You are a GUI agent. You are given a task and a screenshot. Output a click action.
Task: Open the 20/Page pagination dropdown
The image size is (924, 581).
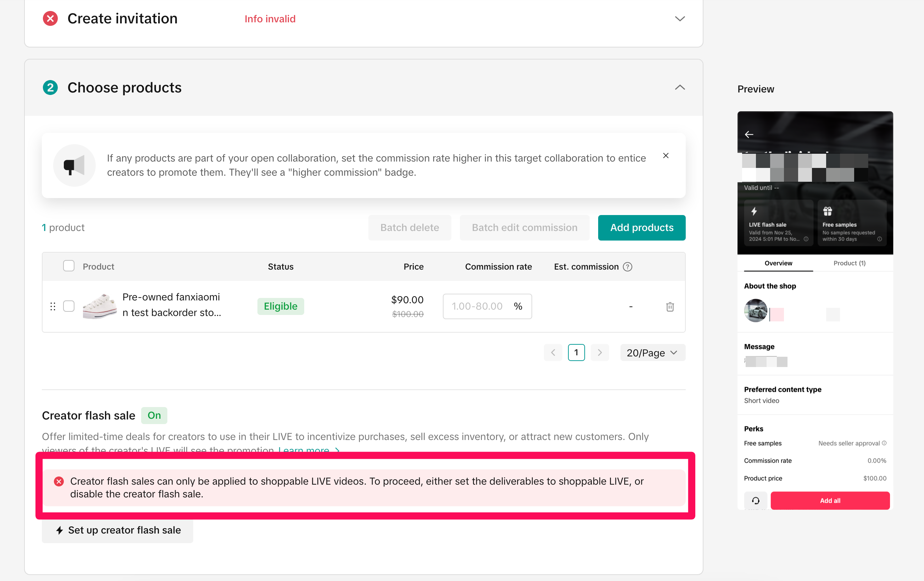point(652,352)
